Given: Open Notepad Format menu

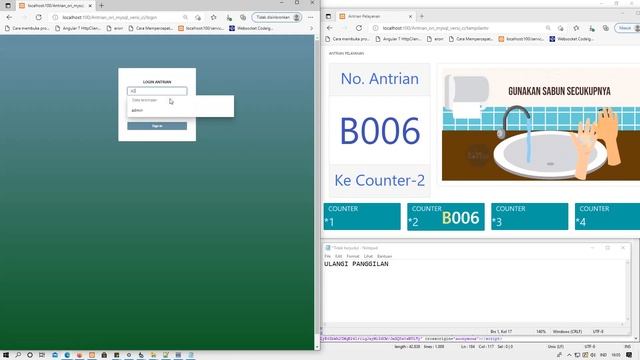Looking at the screenshot, I should pos(353,256).
